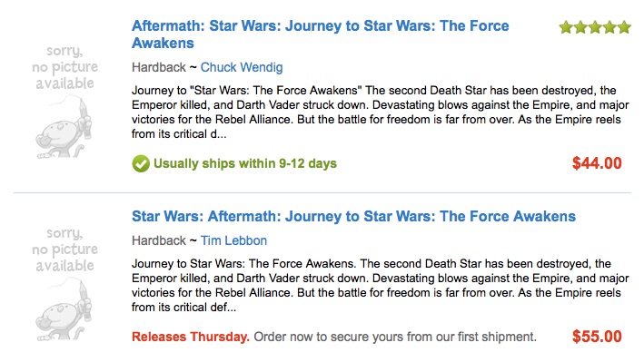
Task: Select the middle third star in rating
Action: 595,27
